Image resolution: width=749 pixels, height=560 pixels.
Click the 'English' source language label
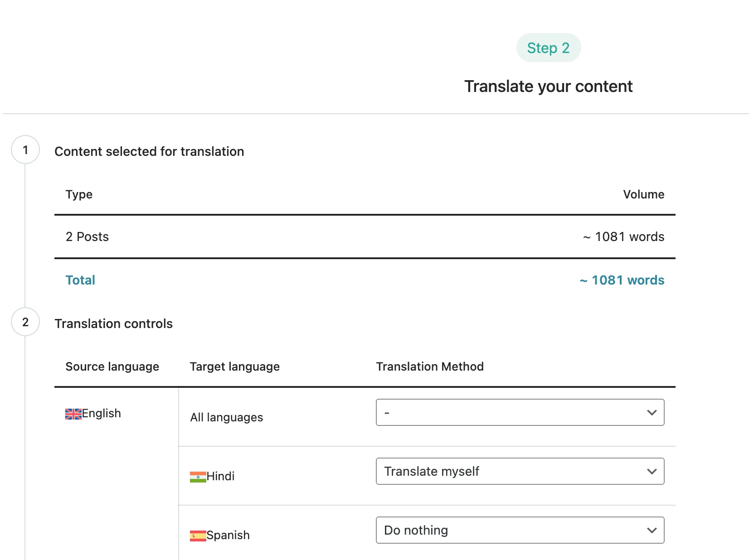(102, 414)
